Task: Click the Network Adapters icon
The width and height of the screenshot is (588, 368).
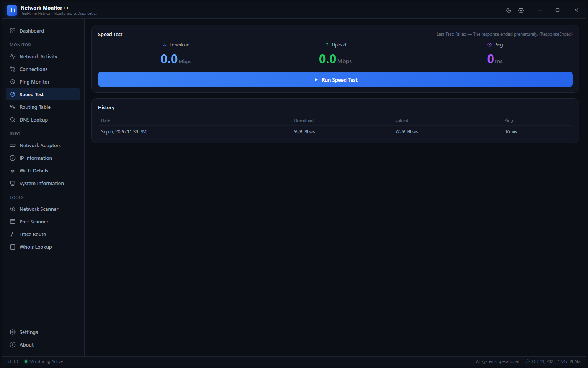Action: point(13,145)
